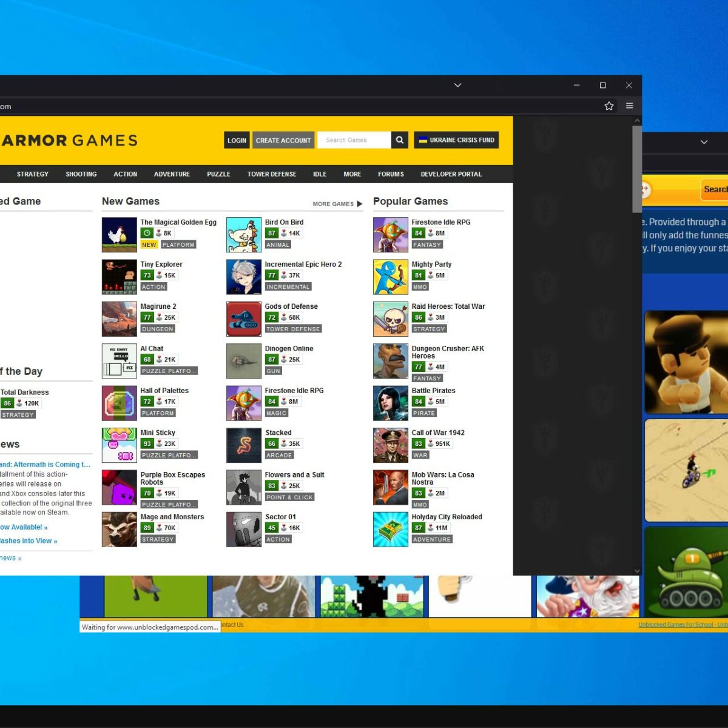Open Mob Wars: La Cosa Nostra icon
728x728 pixels.
coord(391,487)
